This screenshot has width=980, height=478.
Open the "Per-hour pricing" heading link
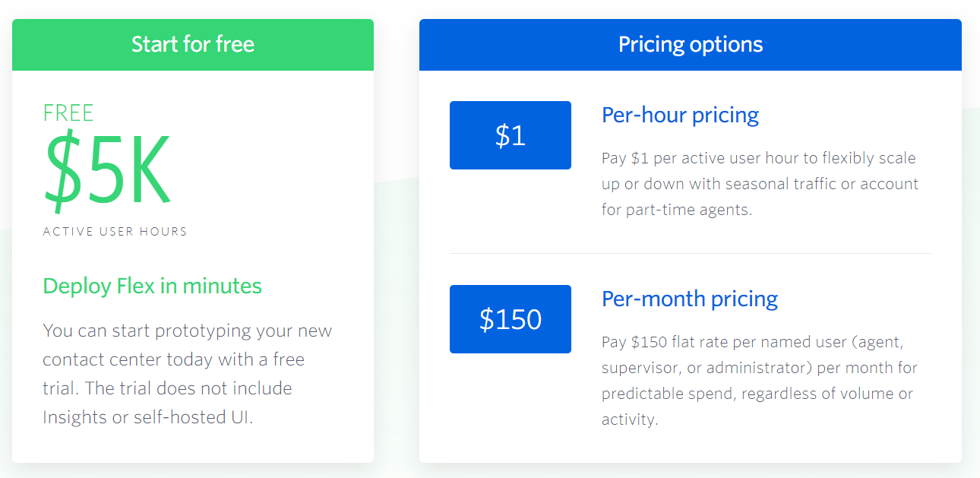click(x=680, y=116)
